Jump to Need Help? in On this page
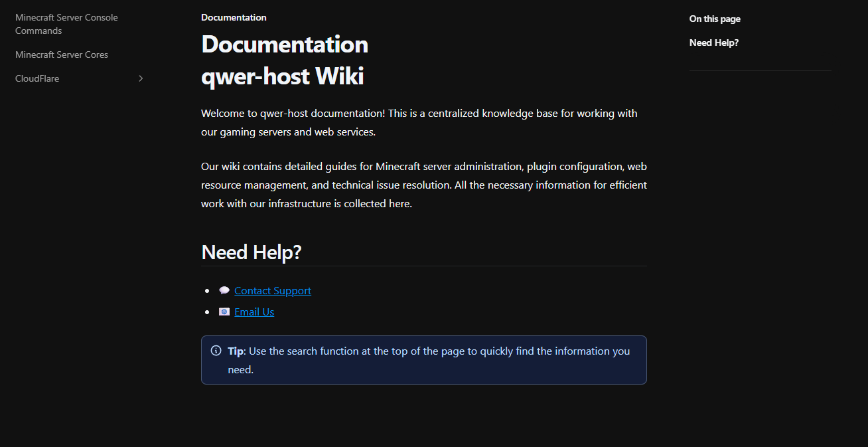Screen dimensions: 868x447 click(x=713, y=43)
